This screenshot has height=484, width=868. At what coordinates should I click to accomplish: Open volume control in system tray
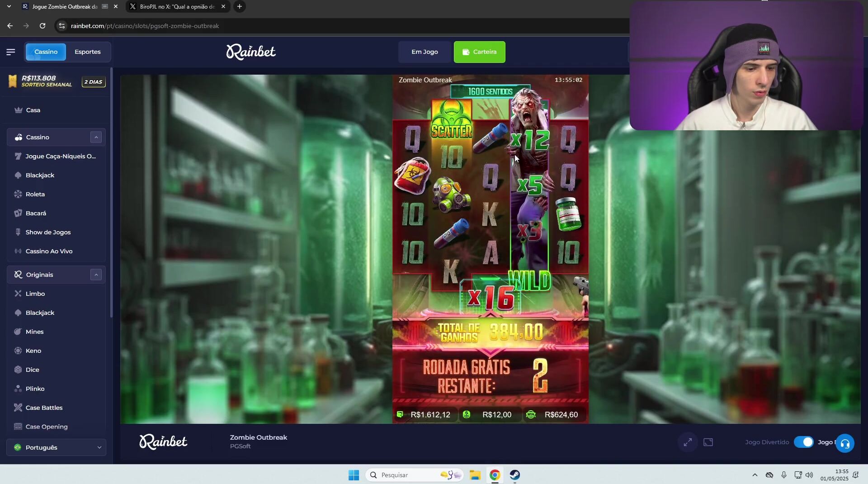pyautogui.click(x=809, y=475)
